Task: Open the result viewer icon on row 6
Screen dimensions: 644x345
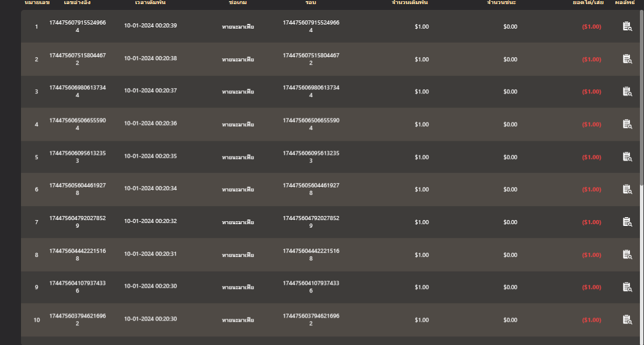Action: (x=628, y=189)
